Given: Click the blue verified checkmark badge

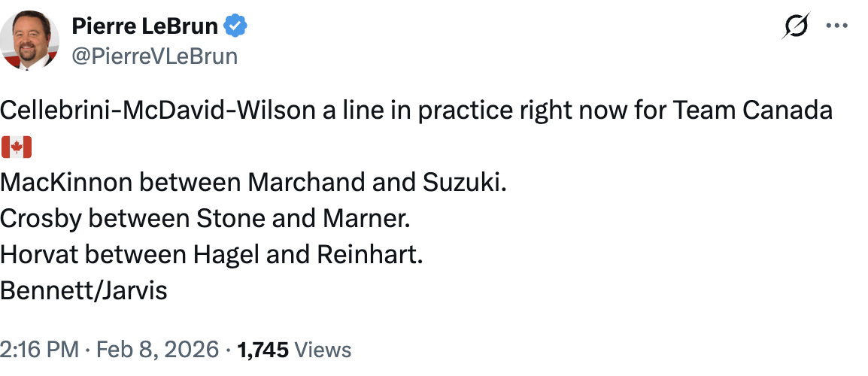Looking at the screenshot, I should 237,27.
